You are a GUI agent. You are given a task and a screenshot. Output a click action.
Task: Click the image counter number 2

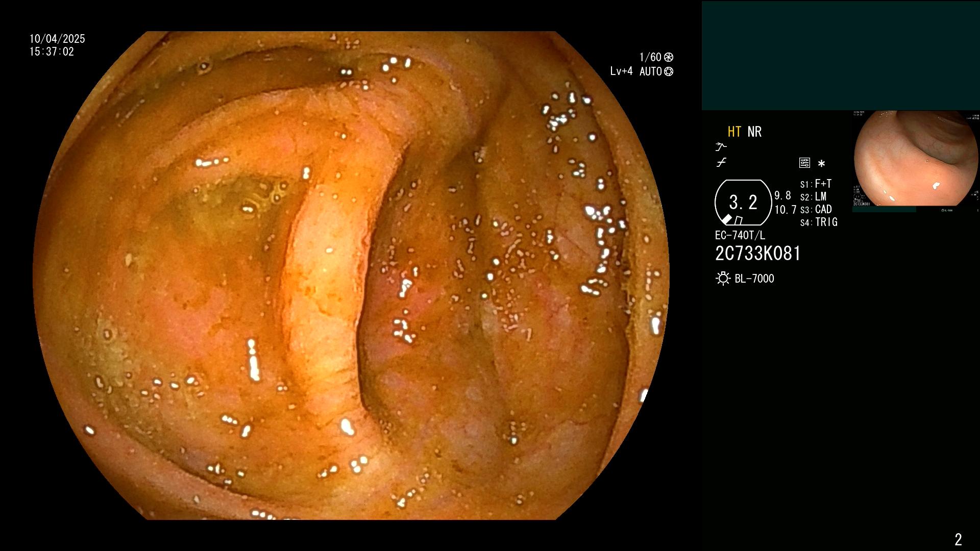tap(958, 539)
